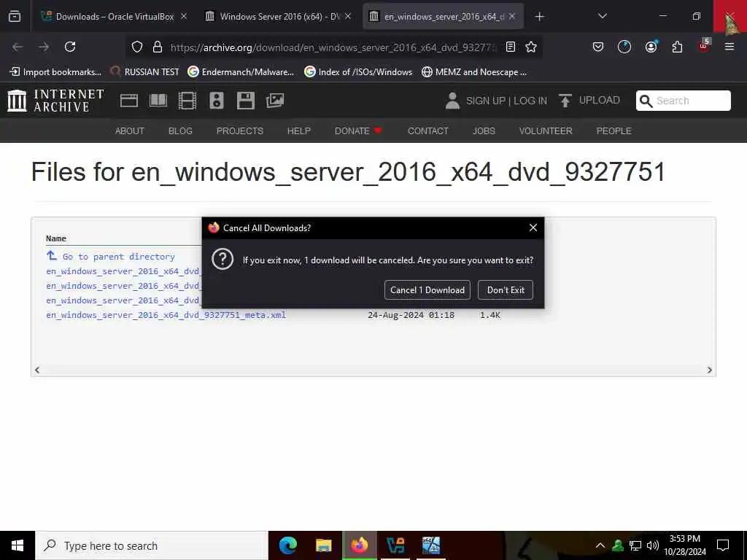747x560 pixels.
Task: Close the Downloads – Oracle VirtualBox tab
Action: [x=184, y=16]
